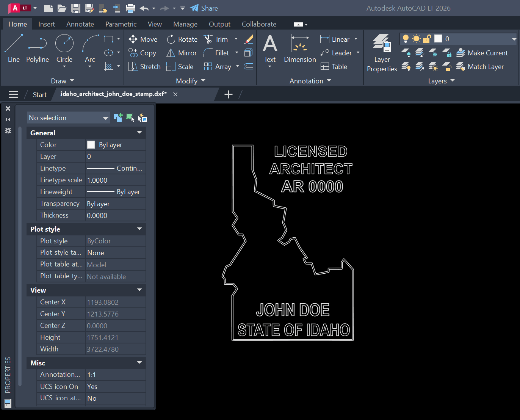Click Make Current layer button
520x420 pixels.
click(x=482, y=53)
